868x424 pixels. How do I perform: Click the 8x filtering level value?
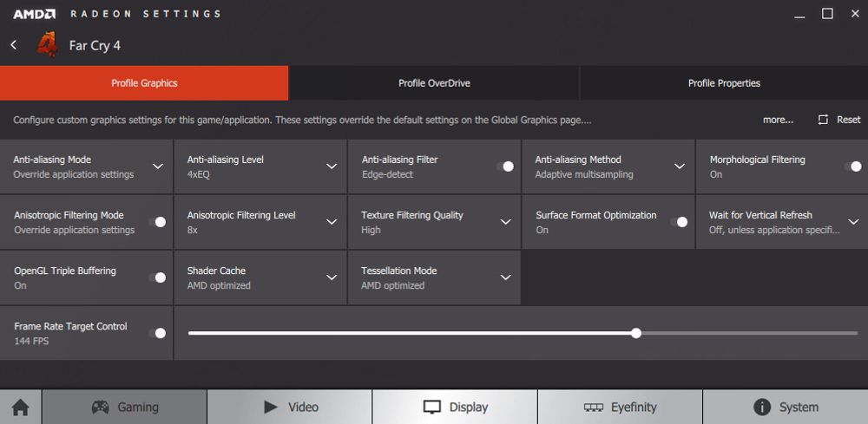point(192,230)
